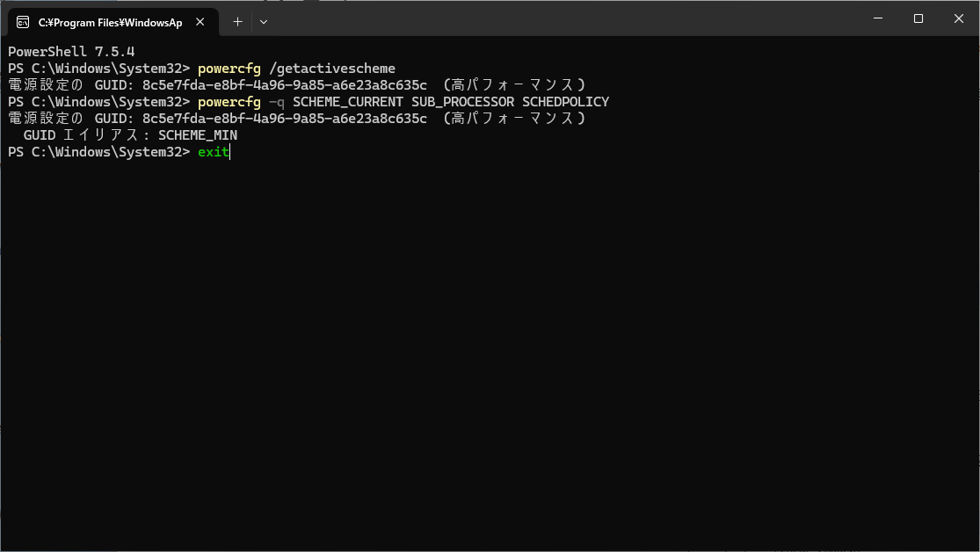Image resolution: width=980 pixels, height=552 pixels.
Task: Expand the new tab profile dropdown chevron
Action: (x=264, y=22)
